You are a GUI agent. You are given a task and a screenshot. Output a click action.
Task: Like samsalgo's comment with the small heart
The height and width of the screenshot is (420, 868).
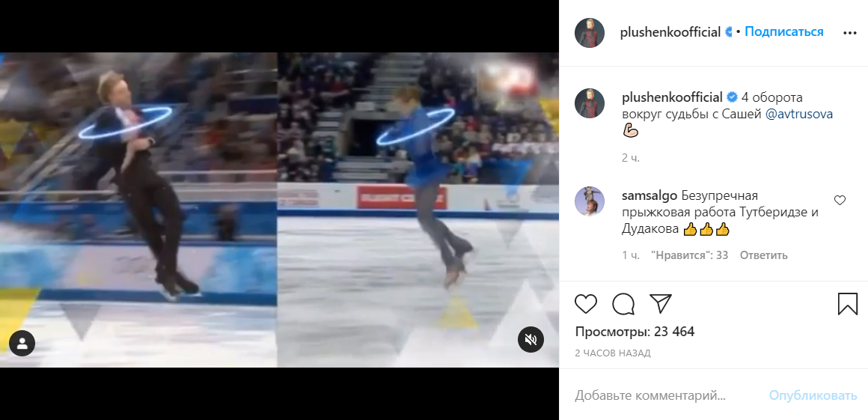coord(840,201)
